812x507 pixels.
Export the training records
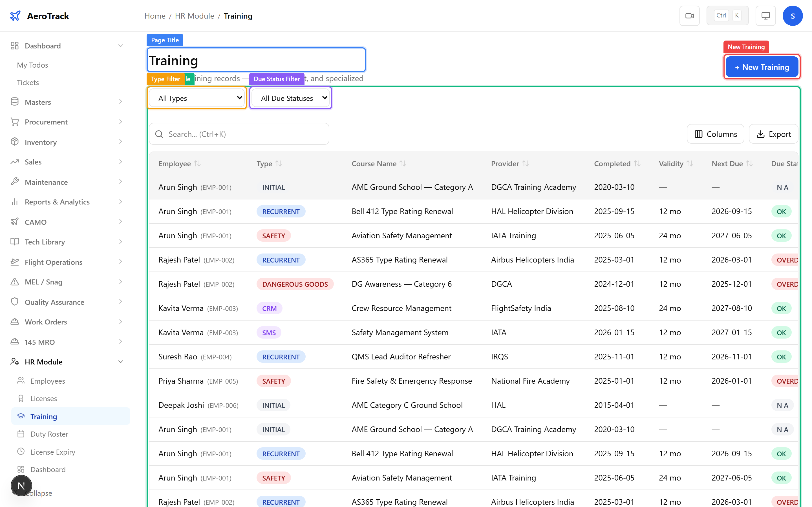pyautogui.click(x=773, y=134)
